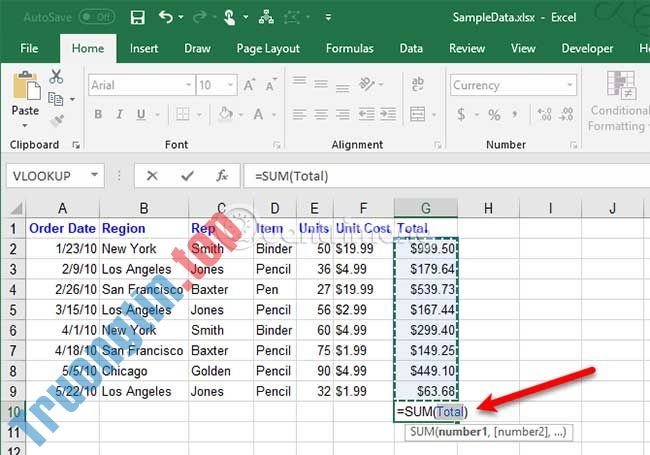Click the Decrease Indent icon
Image resolution: width=650 pixels, height=455 pixels.
[366, 114]
